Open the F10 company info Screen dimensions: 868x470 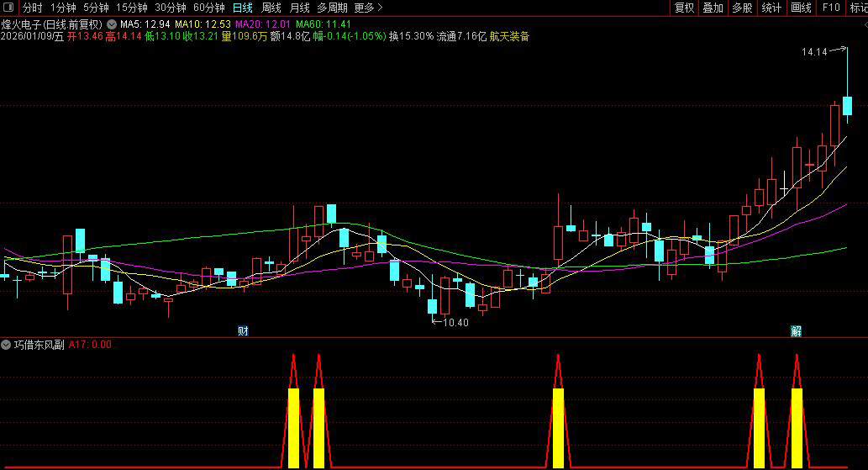tap(831, 8)
